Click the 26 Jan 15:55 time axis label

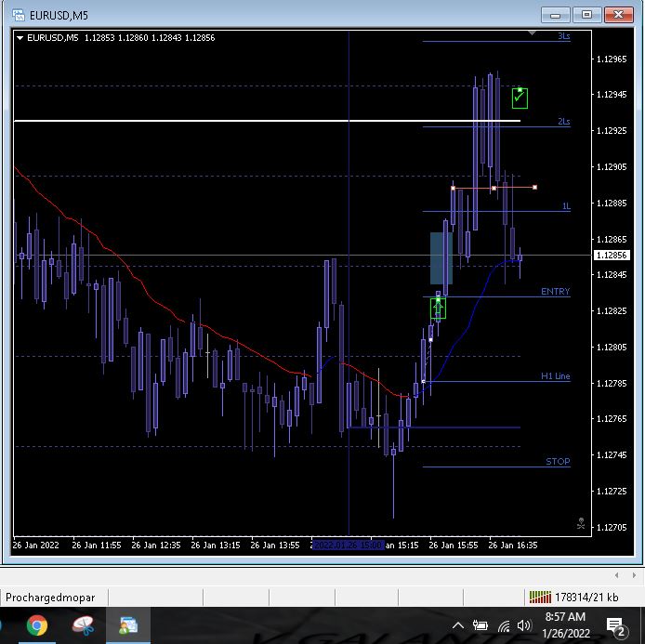pyautogui.click(x=454, y=545)
